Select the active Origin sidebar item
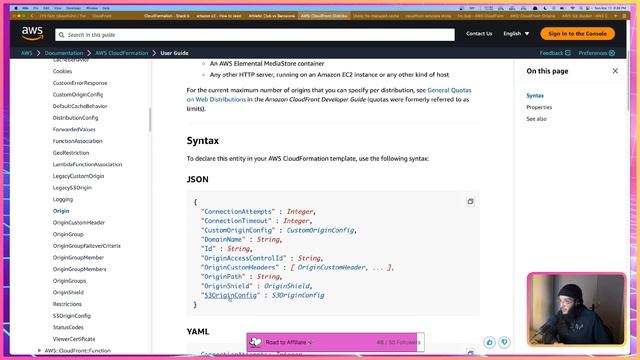The height and width of the screenshot is (360, 640). click(x=61, y=211)
